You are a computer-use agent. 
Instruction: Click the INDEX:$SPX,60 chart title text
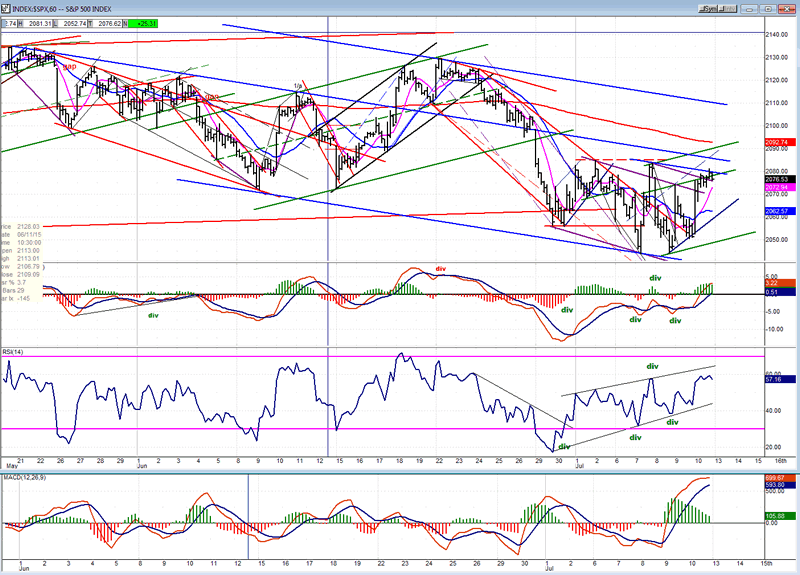coord(42,10)
